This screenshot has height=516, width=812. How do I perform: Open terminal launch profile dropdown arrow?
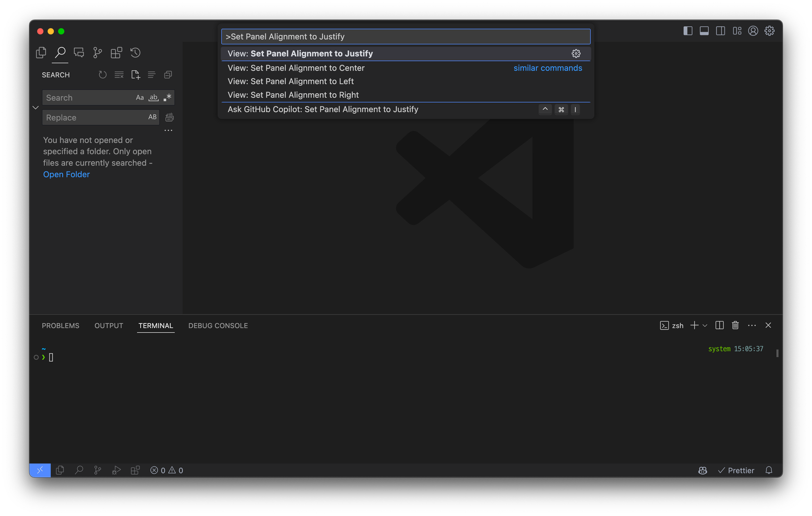point(705,326)
